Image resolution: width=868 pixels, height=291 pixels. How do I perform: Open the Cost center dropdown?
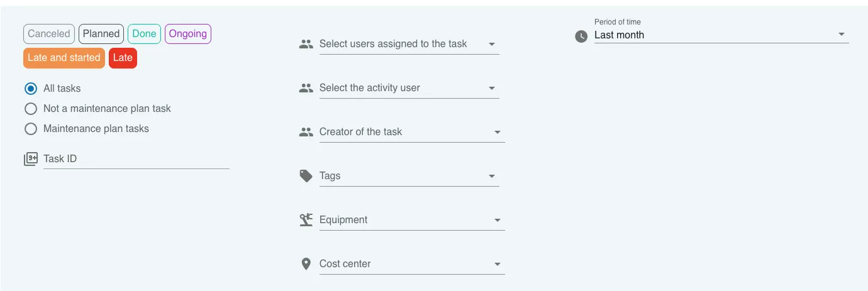coord(412,264)
